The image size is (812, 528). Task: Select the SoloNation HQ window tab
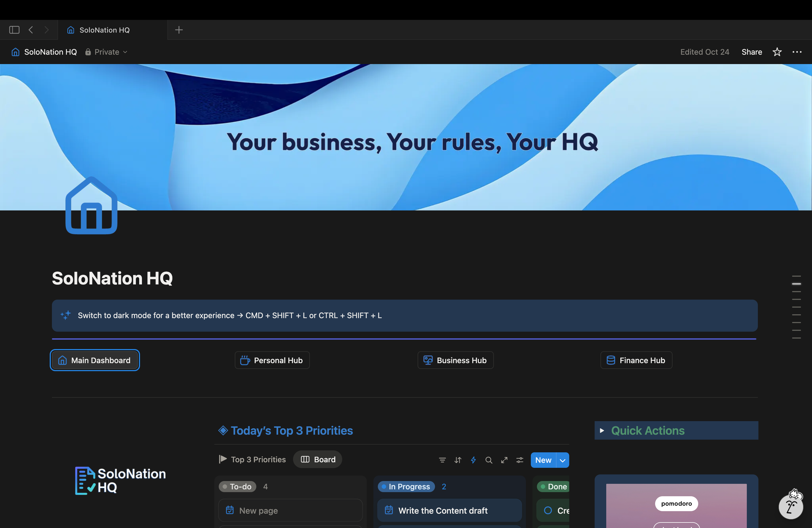pyautogui.click(x=104, y=30)
